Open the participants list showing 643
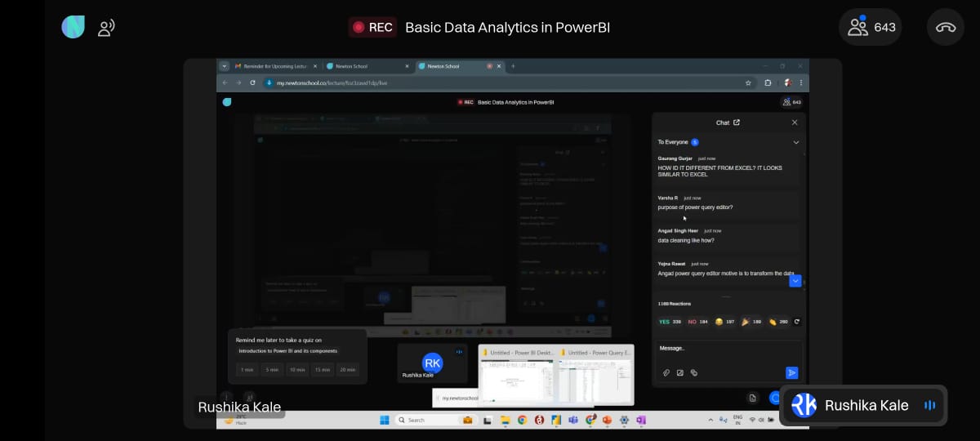This screenshot has width=980, height=441. (x=871, y=27)
